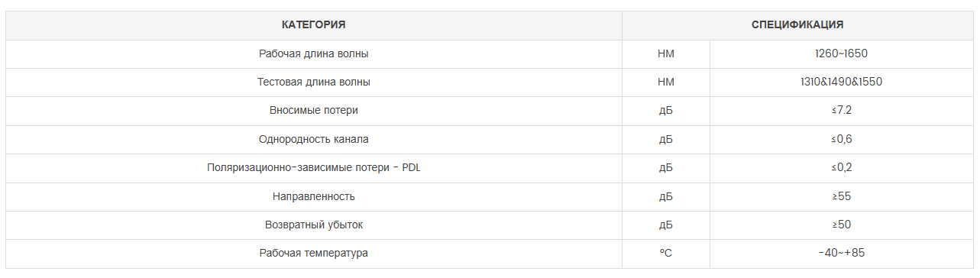The height and width of the screenshot is (278, 980).
Task: Select Поляризационно-зависимые потери - PDL text
Action: 314,168
